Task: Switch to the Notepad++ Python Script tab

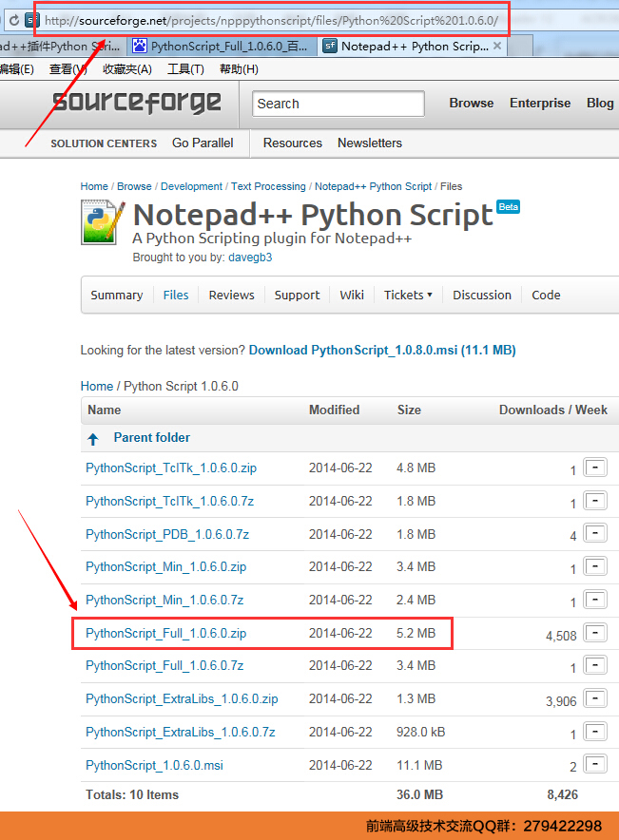Action: point(414,46)
